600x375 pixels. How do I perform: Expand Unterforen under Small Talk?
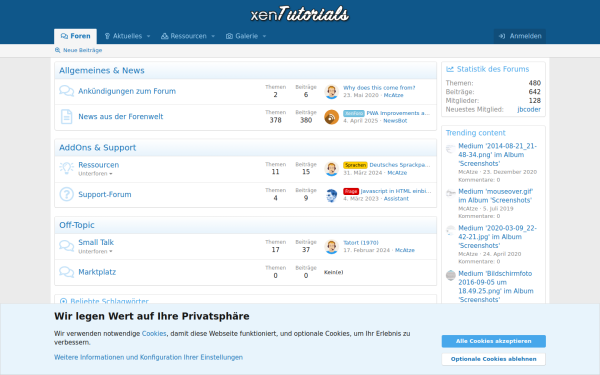point(95,251)
